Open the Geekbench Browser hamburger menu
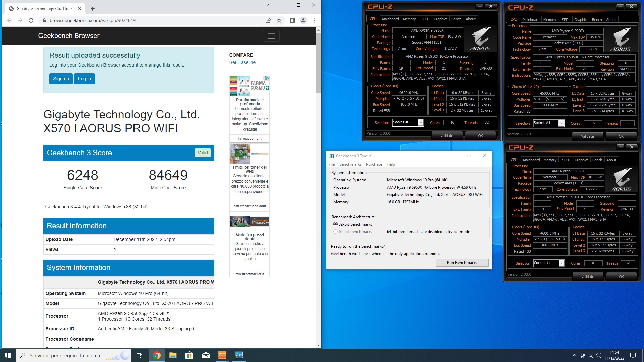This screenshot has height=362, width=644. point(271,36)
